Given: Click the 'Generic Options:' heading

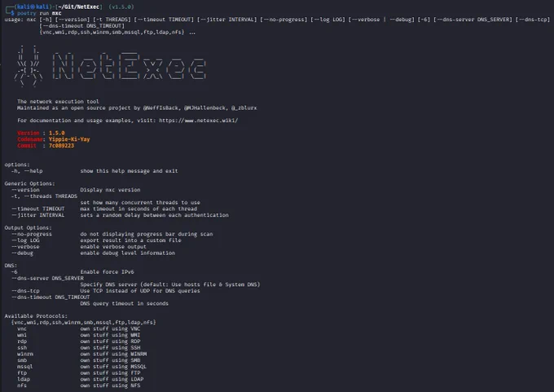Looking at the screenshot, I should [29, 183].
